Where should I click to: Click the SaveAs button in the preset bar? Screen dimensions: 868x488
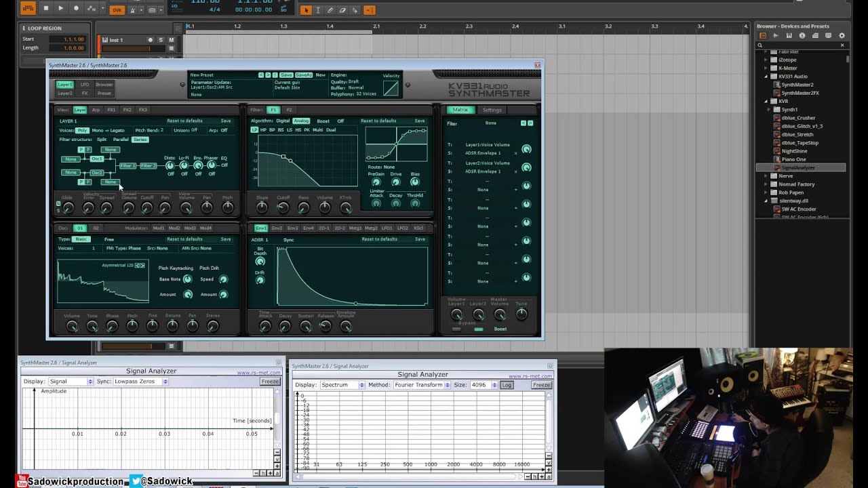(304, 75)
